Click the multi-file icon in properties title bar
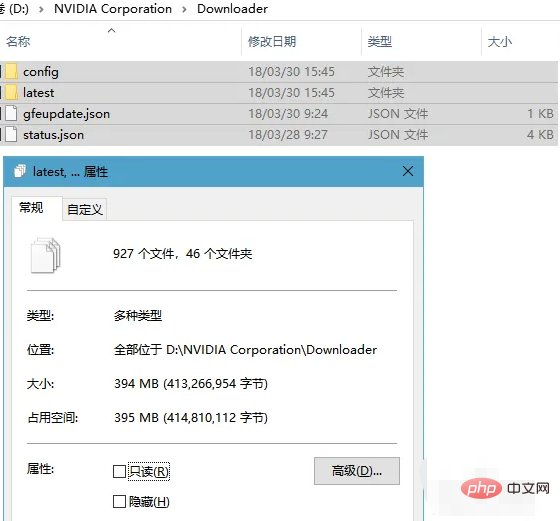 coord(20,171)
